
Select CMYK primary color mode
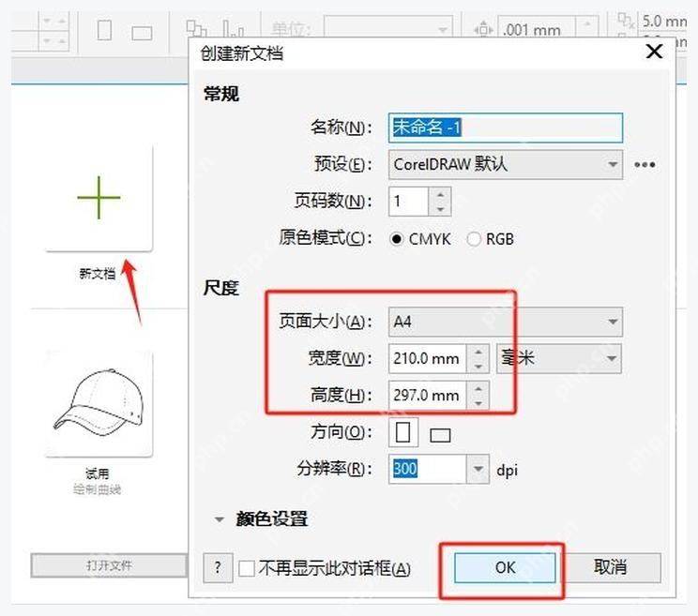396,239
